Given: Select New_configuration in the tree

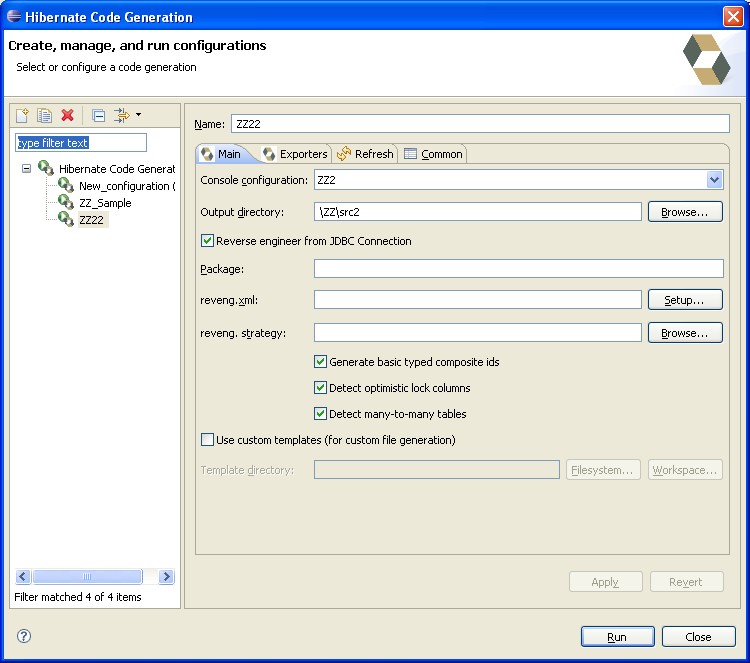Looking at the screenshot, I should 124,186.
